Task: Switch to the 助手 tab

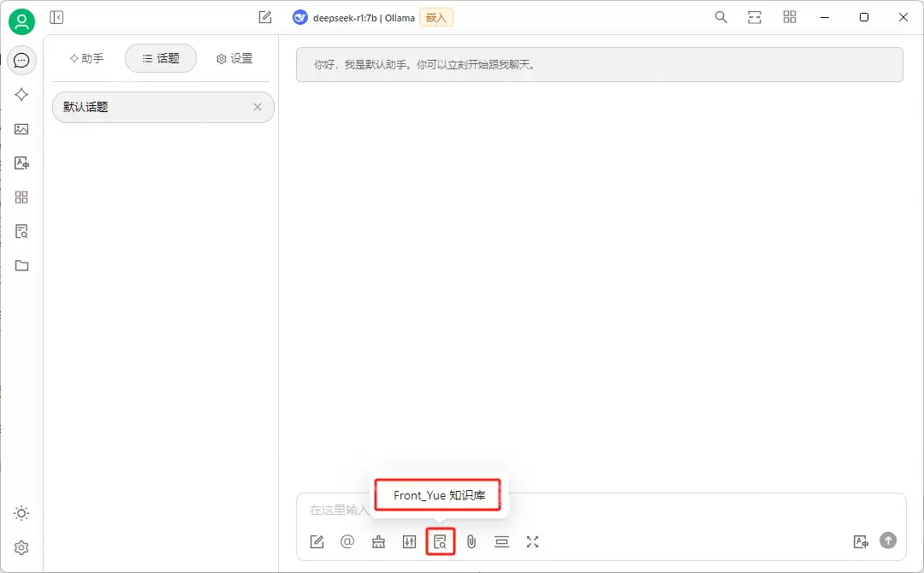Action: [86, 58]
